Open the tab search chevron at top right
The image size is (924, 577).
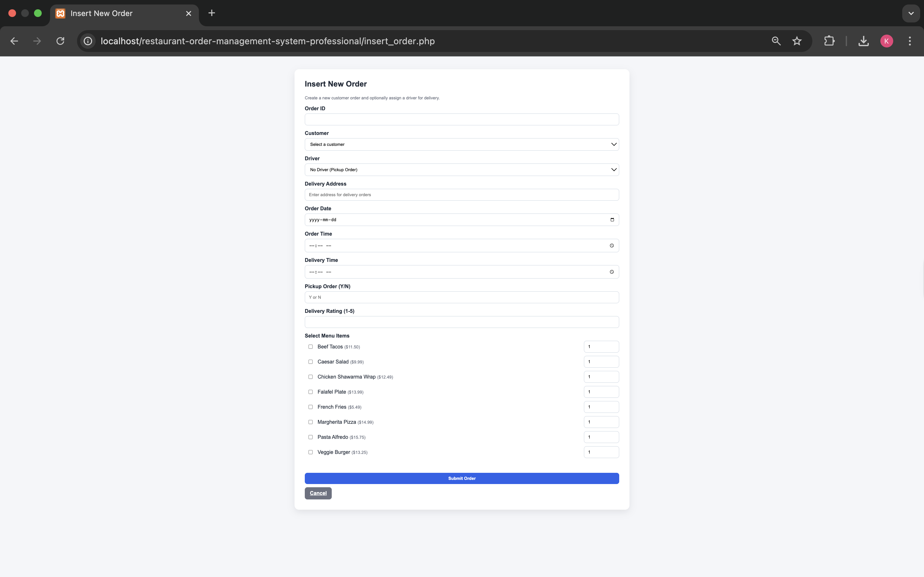pos(911,13)
